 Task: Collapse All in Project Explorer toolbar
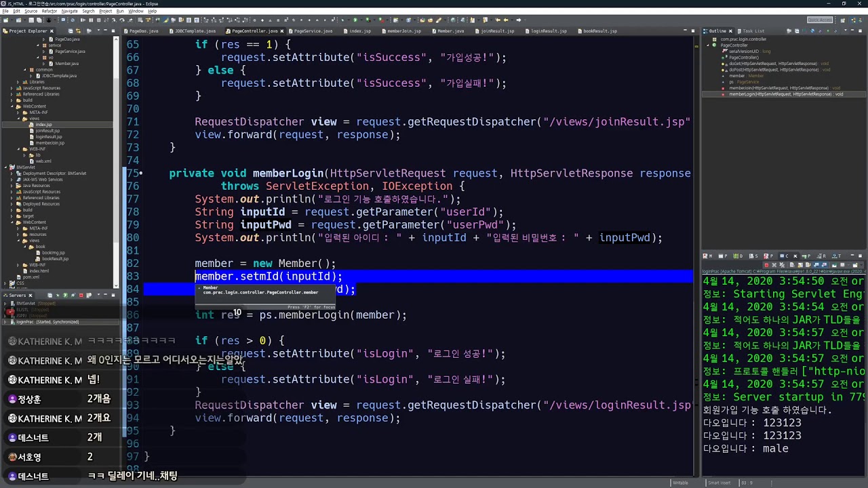coord(71,31)
